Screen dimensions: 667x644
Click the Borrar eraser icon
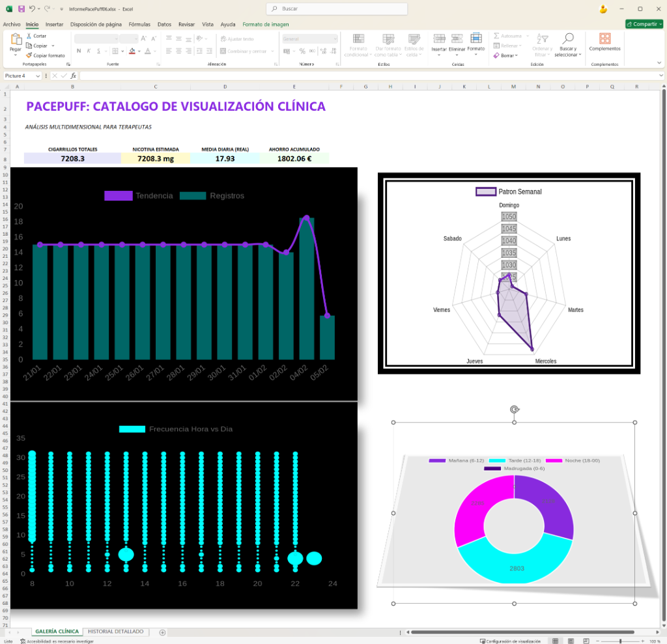[496, 55]
